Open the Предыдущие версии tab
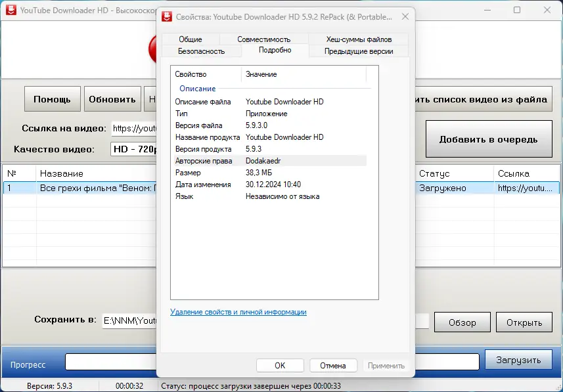 [358, 51]
